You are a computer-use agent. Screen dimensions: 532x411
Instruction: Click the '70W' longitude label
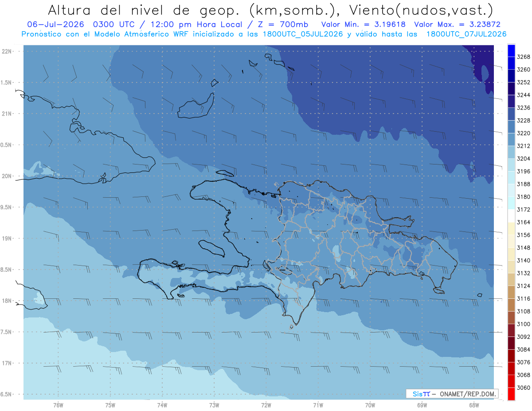point(370,405)
